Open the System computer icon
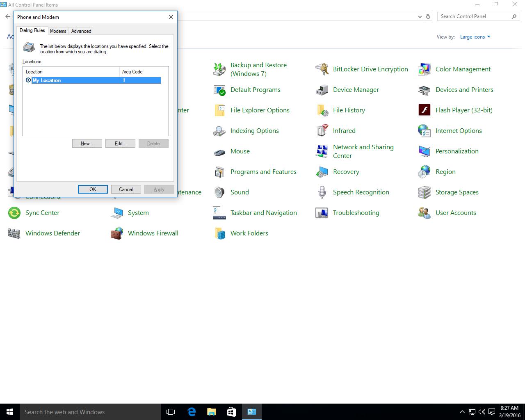The width and height of the screenshot is (525, 420). [117, 213]
